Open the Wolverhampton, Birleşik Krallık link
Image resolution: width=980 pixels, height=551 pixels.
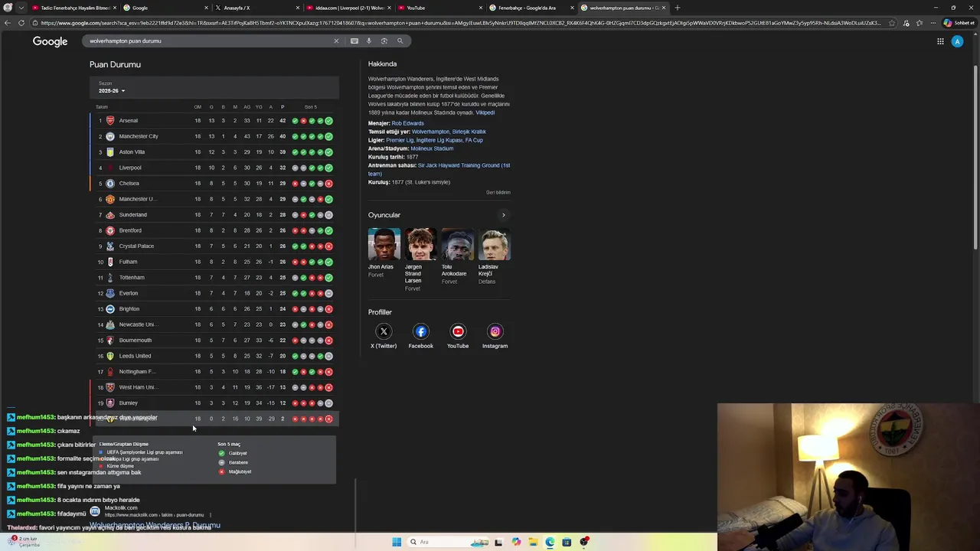449,132
